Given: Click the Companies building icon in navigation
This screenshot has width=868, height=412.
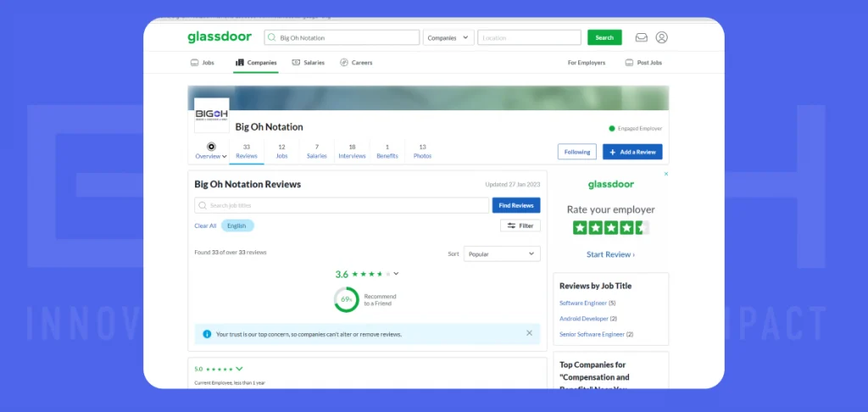Looking at the screenshot, I should coord(240,63).
